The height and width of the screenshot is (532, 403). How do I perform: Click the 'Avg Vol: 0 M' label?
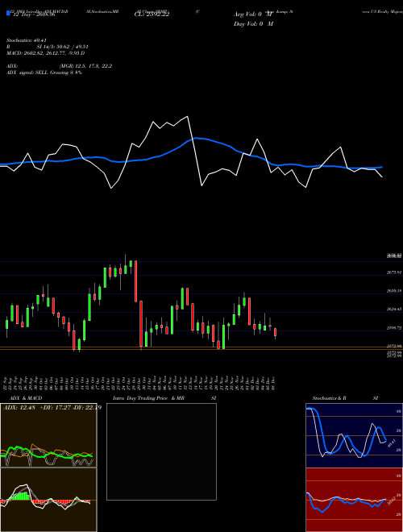[x=253, y=15]
